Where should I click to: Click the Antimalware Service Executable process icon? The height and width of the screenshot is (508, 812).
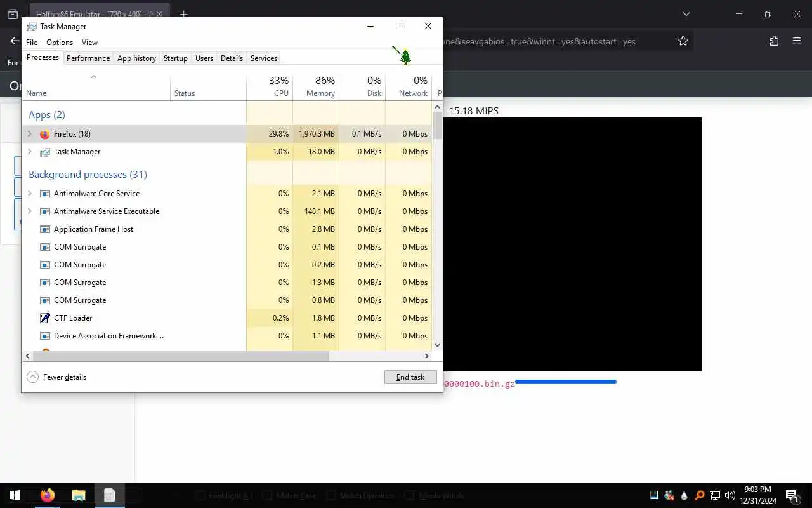coord(44,211)
